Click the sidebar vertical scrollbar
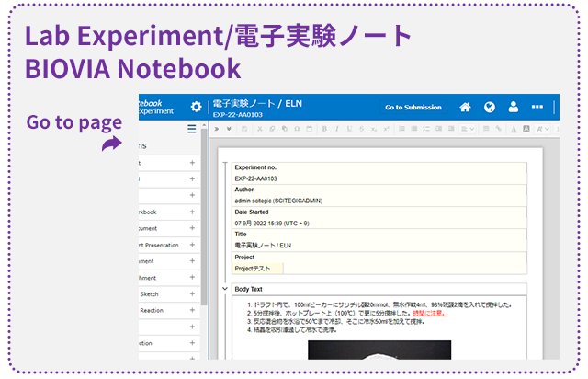Screen dimensions: 588x379 pos(204,218)
